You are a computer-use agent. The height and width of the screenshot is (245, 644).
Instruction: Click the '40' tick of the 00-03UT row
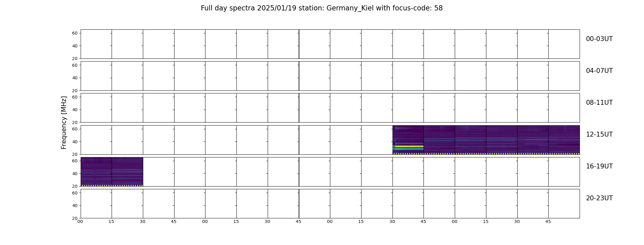tap(75, 46)
